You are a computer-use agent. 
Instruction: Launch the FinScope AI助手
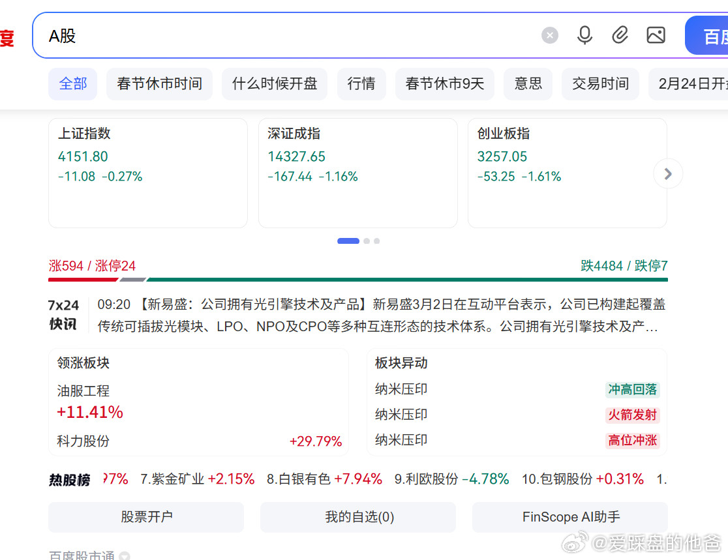point(569,517)
